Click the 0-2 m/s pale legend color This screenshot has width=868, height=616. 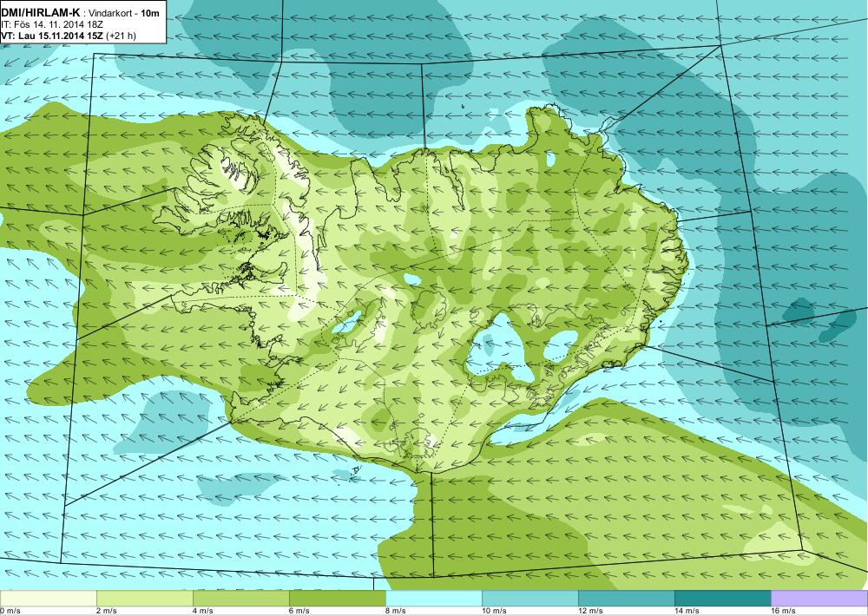click(x=48, y=598)
